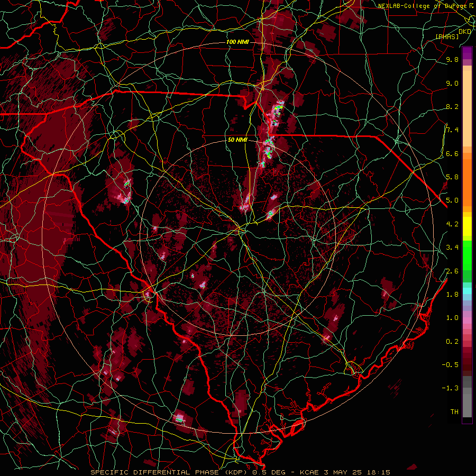
Task: Click the 3.4 scale value
Action: (x=452, y=247)
